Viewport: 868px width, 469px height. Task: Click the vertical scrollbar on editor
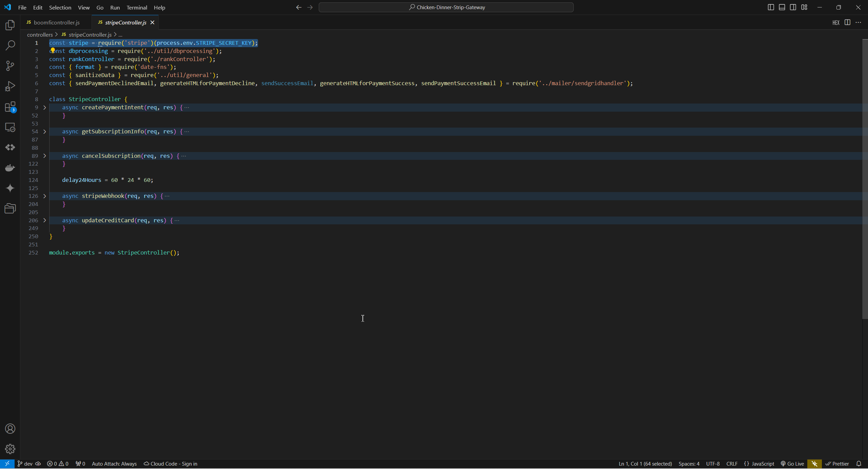click(865, 179)
